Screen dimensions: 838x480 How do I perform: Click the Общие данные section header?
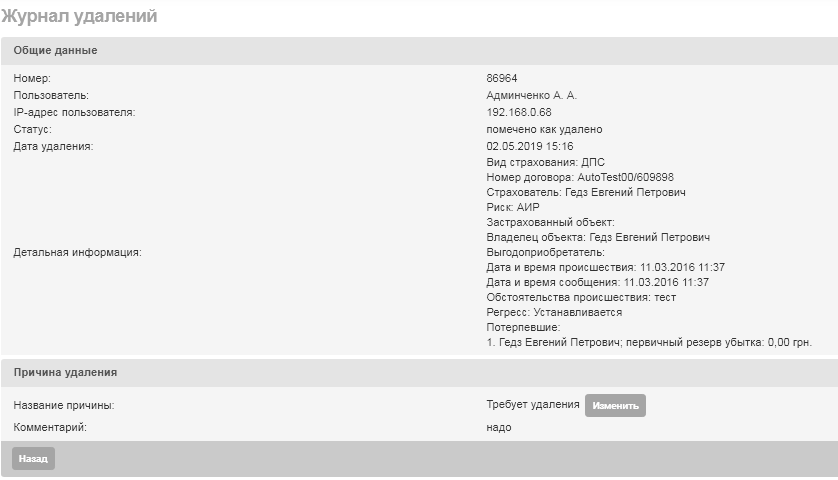click(419, 51)
